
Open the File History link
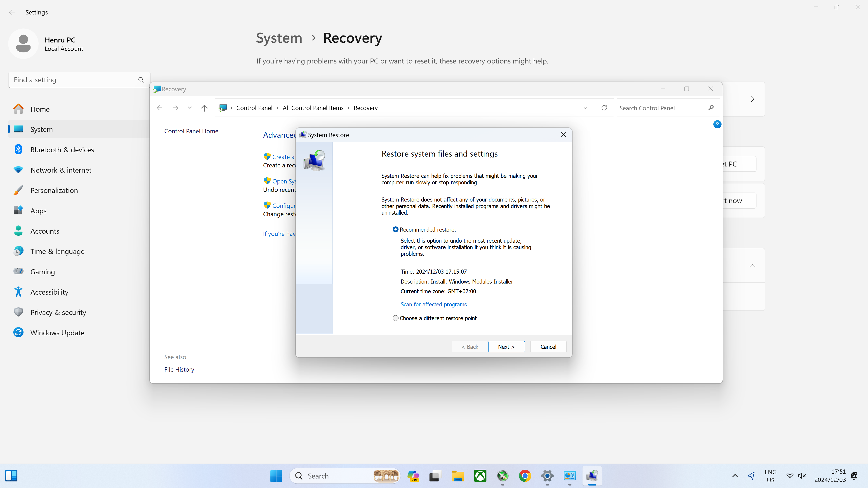point(179,369)
